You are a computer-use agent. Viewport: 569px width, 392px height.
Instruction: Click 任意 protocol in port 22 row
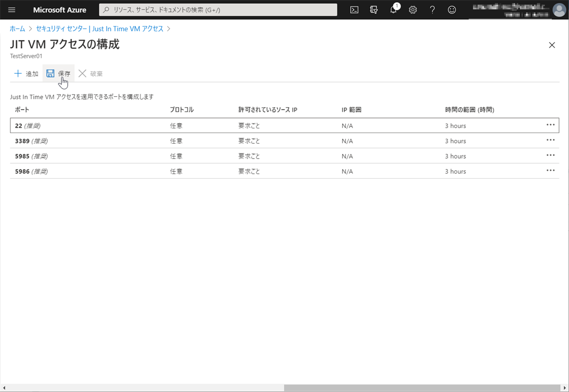[x=176, y=126]
